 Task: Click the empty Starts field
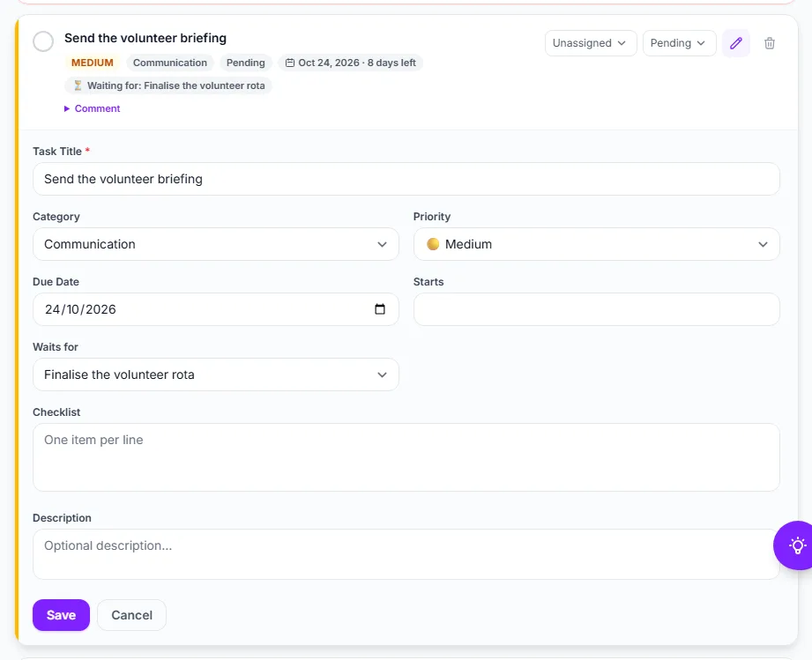[596, 309]
